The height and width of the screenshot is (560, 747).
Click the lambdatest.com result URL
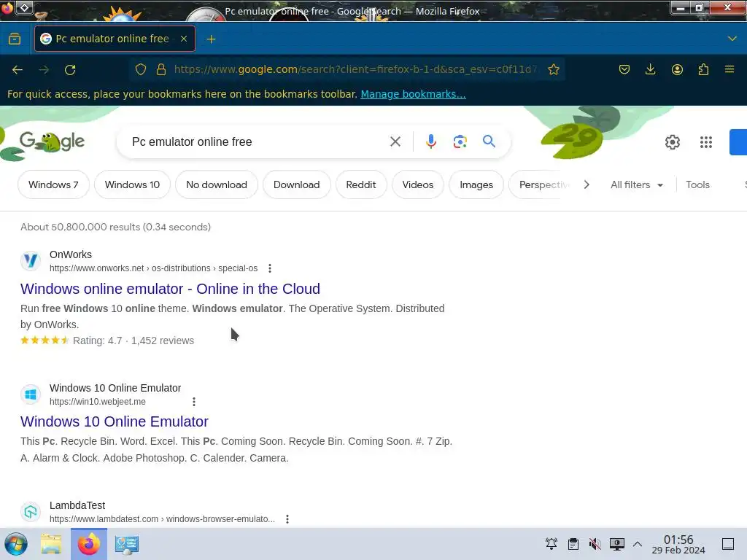click(162, 519)
